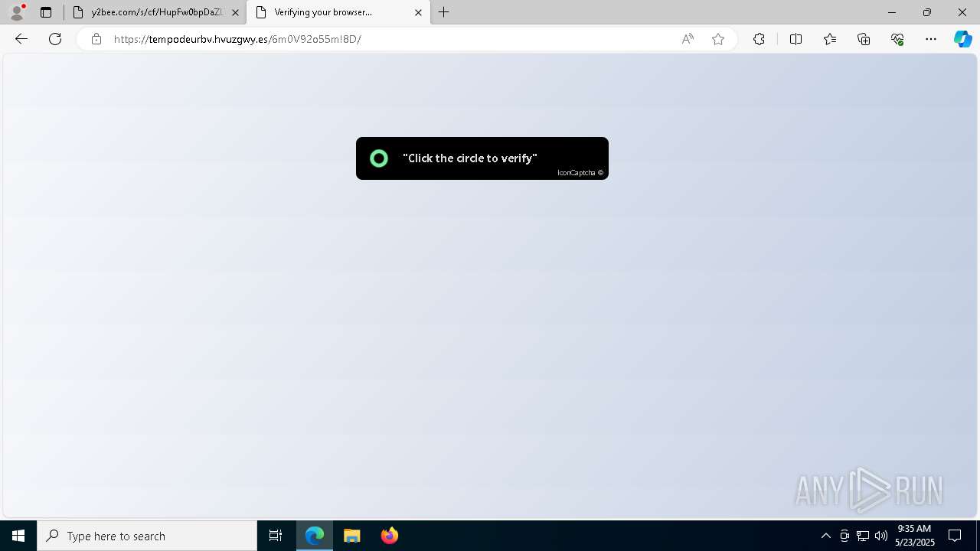Open network settings tray icon
Viewport: 980px width, 551px height.
[863, 536]
